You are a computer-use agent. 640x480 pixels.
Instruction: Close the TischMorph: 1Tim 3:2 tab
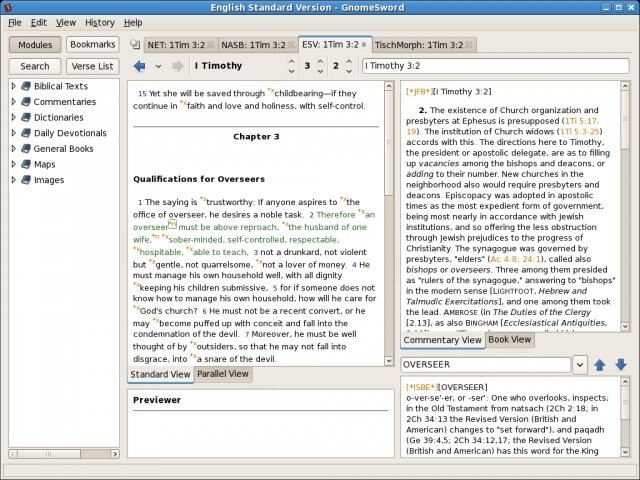pos(471,45)
